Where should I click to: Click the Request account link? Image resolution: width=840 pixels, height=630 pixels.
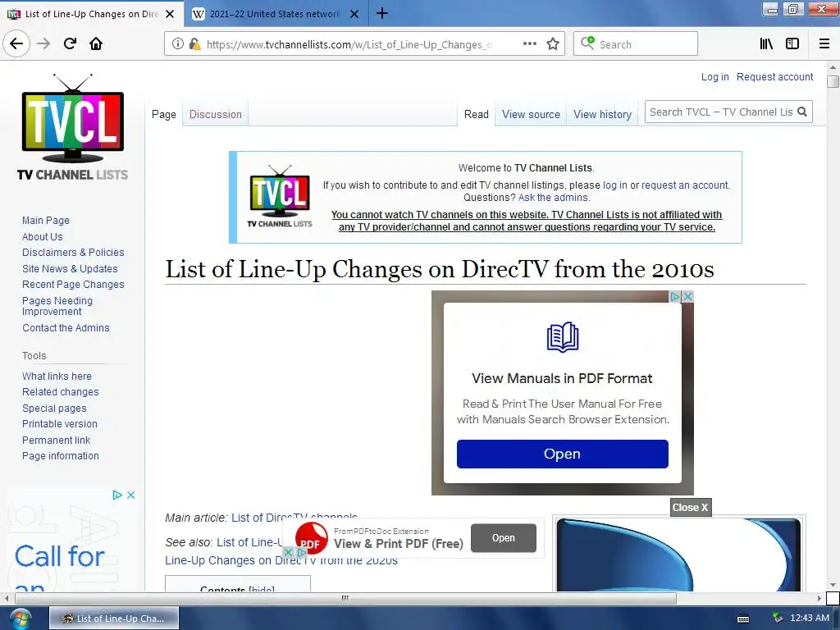[x=774, y=76]
